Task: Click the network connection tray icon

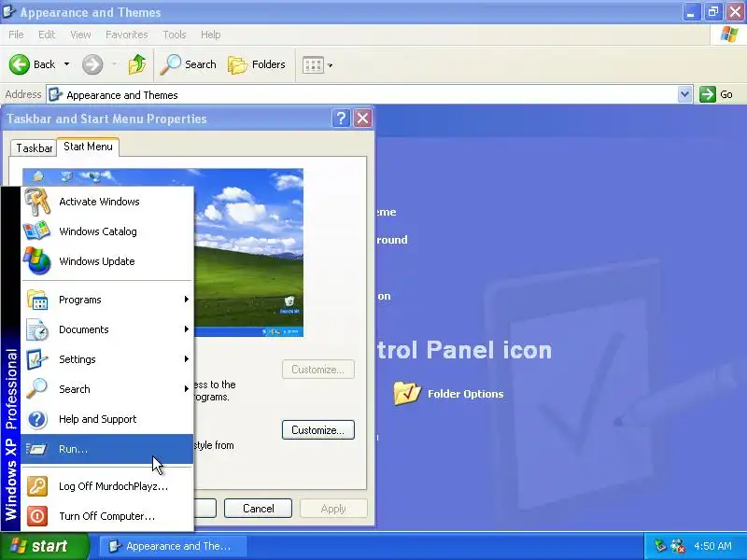Action: coord(678,546)
